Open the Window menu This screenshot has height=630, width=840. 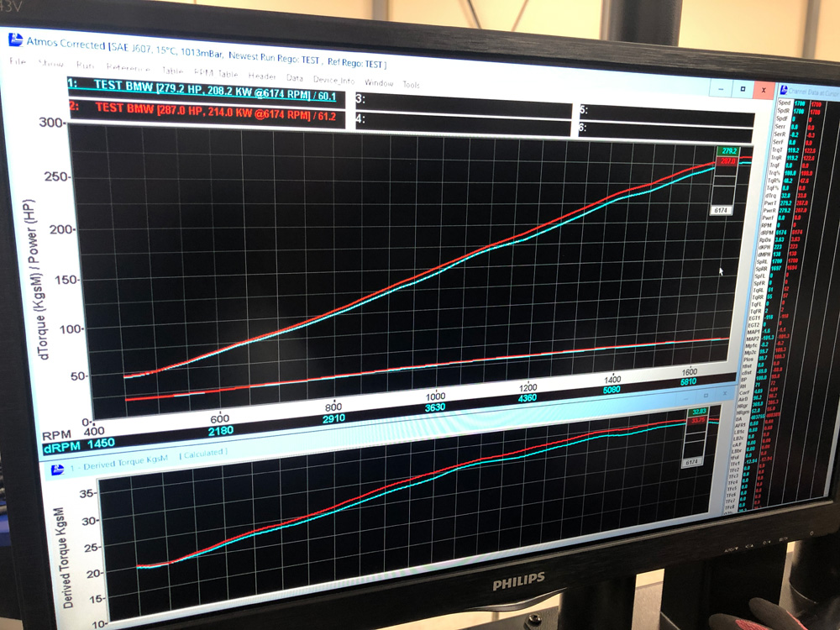pos(379,82)
